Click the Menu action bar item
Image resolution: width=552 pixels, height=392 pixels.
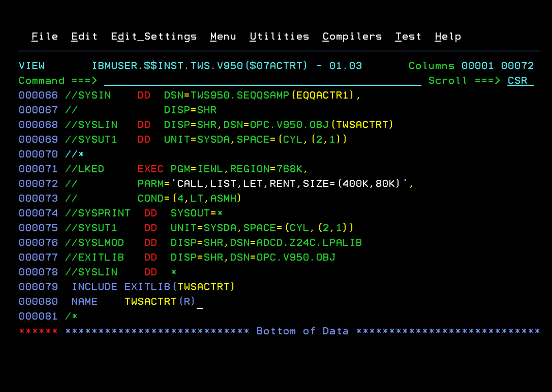click(x=223, y=37)
